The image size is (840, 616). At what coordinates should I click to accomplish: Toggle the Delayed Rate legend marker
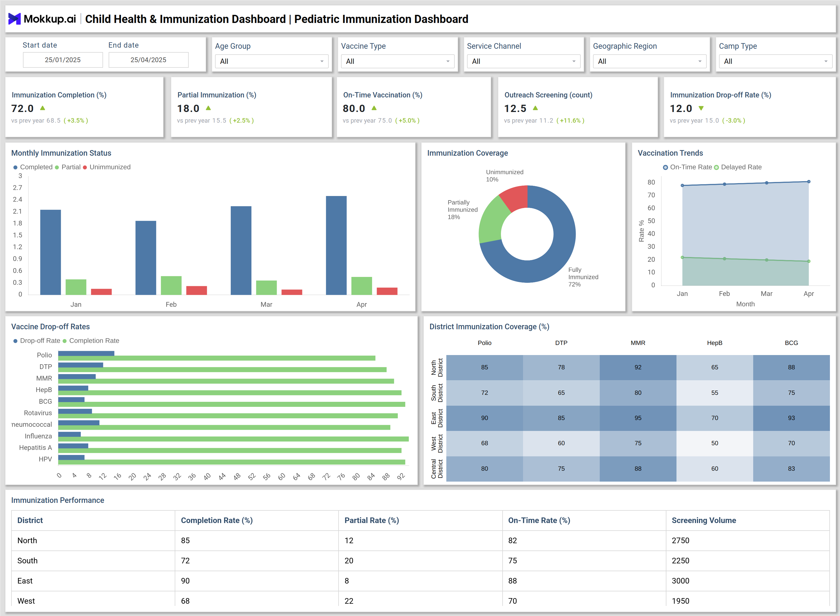(716, 167)
